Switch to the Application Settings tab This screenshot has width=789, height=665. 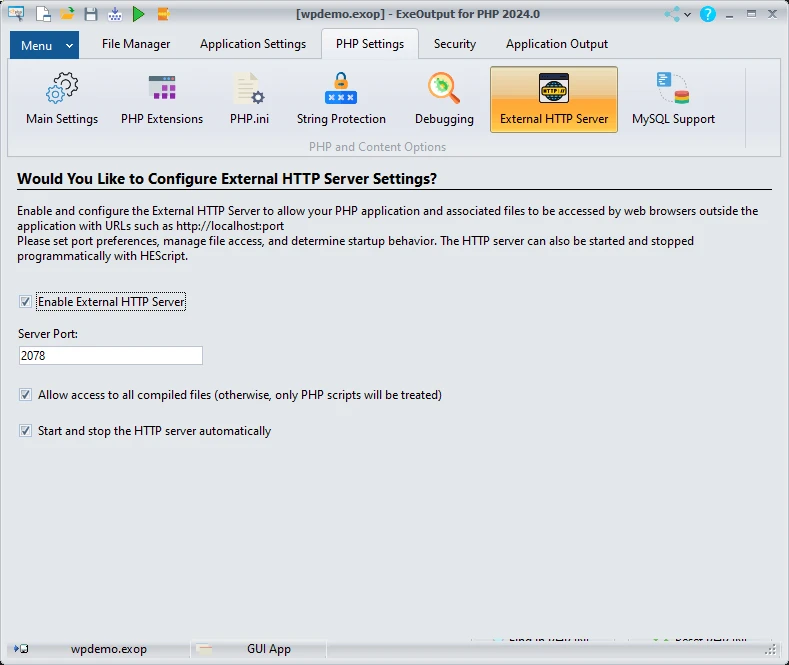[x=253, y=44]
